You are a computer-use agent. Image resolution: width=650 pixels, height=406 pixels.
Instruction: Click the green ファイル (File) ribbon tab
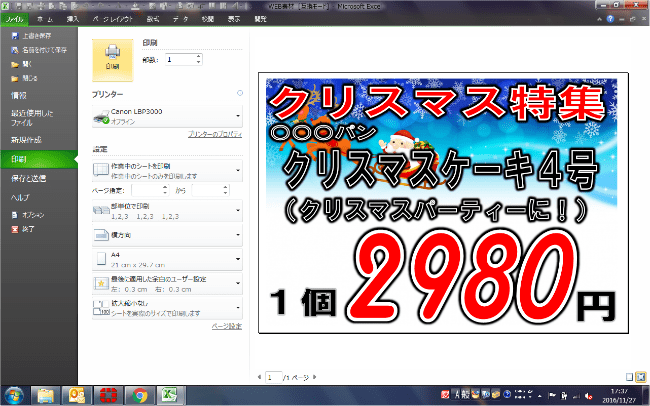tap(14, 19)
